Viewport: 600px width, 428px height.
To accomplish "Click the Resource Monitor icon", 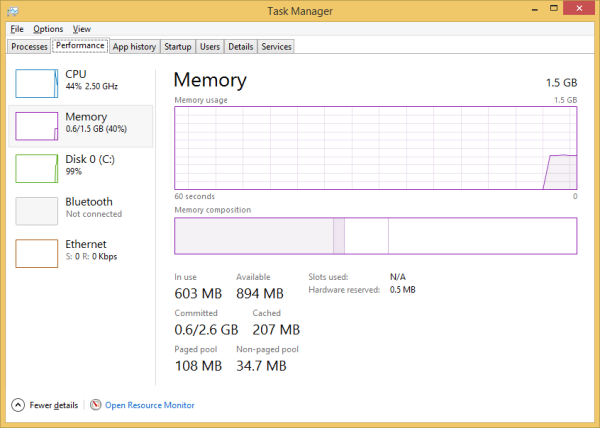I will click(96, 405).
